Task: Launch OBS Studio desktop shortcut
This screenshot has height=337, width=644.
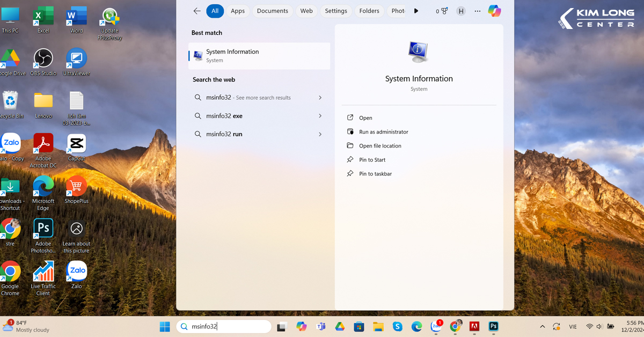Action: (43, 58)
